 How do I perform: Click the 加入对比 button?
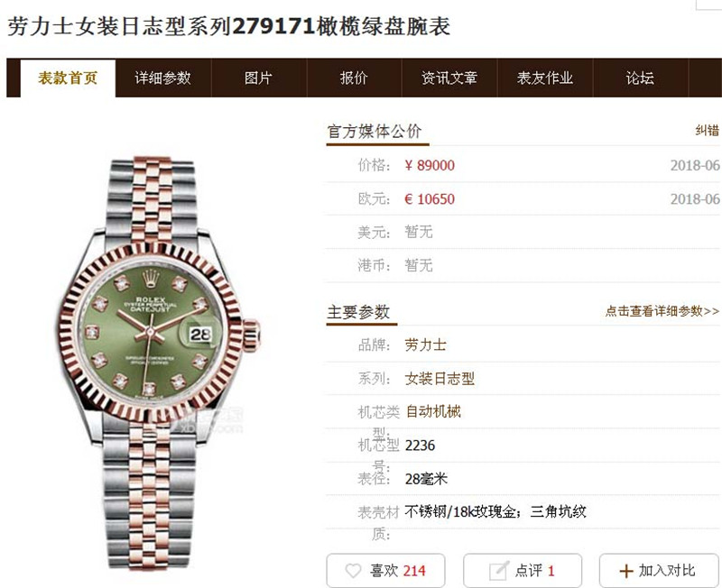click(x=660, y=571)
